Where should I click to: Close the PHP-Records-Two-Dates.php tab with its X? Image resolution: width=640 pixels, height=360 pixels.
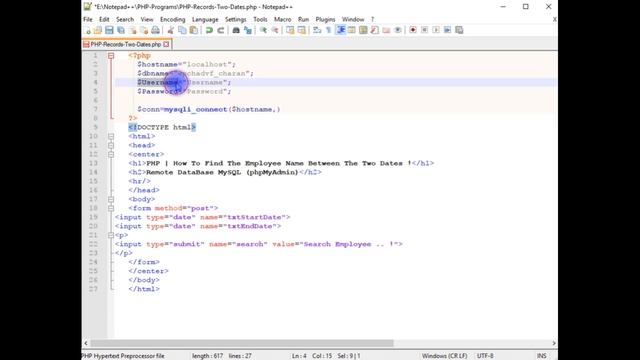(x=166, y=44)
